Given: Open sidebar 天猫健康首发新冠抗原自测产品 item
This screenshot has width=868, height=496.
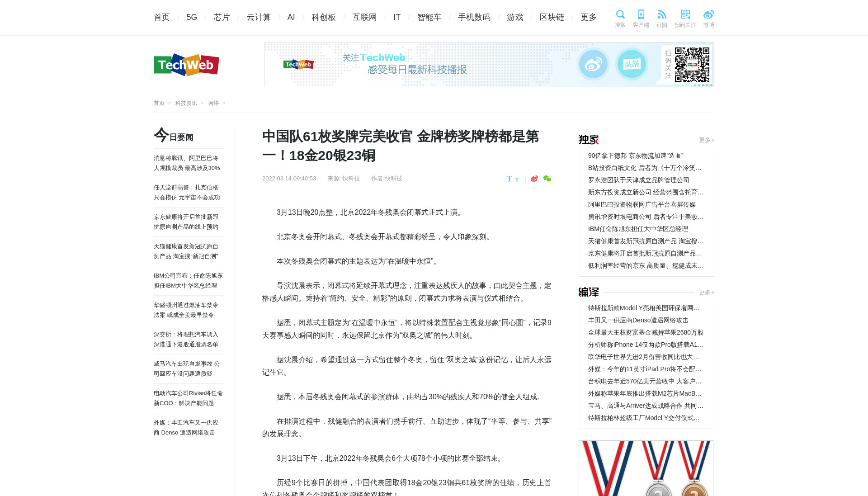Looking at the screenshot, I should pyautogui.click(x=186, y=251).
